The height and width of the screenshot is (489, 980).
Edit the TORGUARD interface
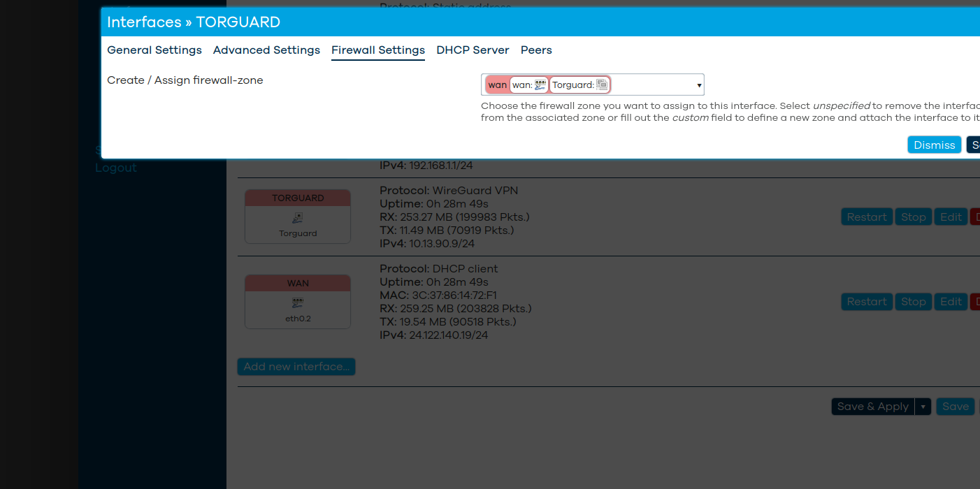tap(951, 217)
